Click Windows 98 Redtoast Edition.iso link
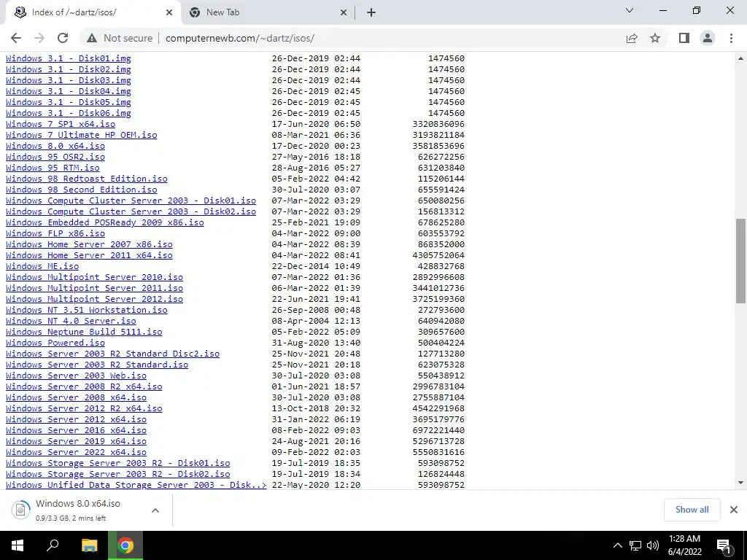Screen dimensions: 747x560 [x=87, y=179]
